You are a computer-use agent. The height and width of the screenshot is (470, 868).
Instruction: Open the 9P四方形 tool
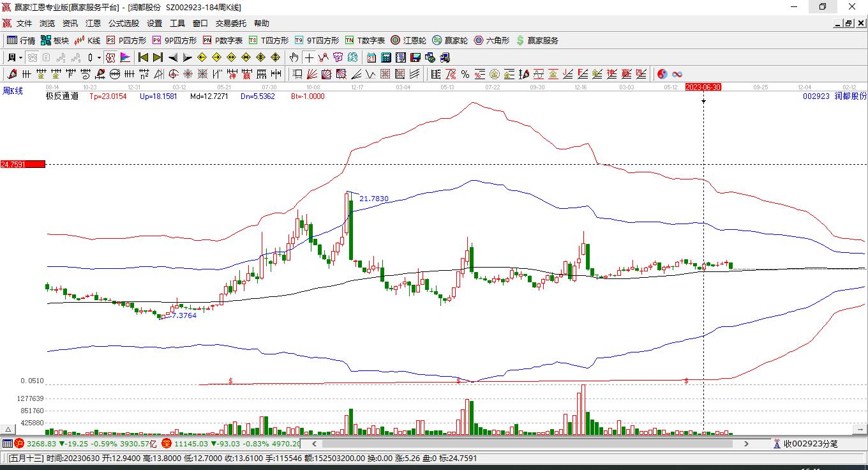174,40
